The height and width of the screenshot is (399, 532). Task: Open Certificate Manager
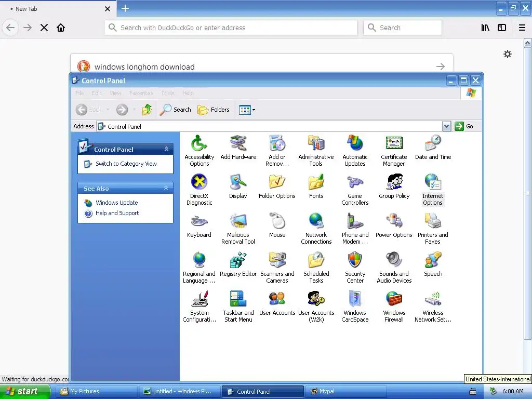point(394,151)
